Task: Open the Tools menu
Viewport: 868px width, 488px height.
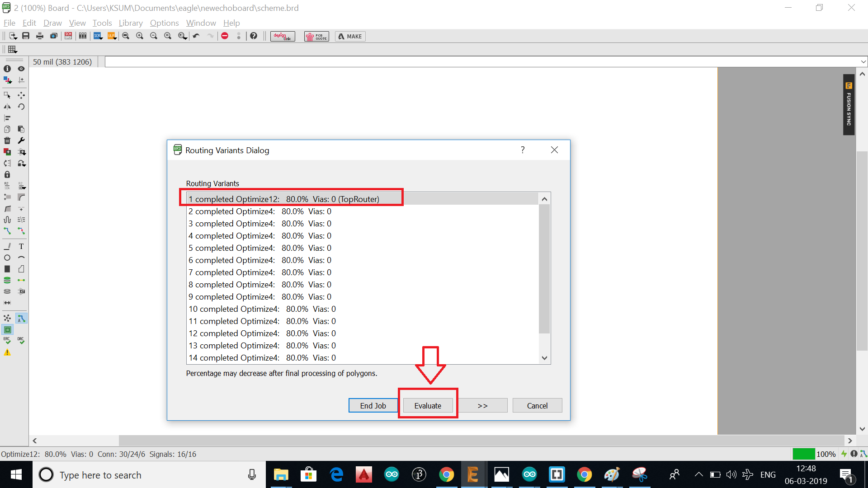Action: point(102,23)
